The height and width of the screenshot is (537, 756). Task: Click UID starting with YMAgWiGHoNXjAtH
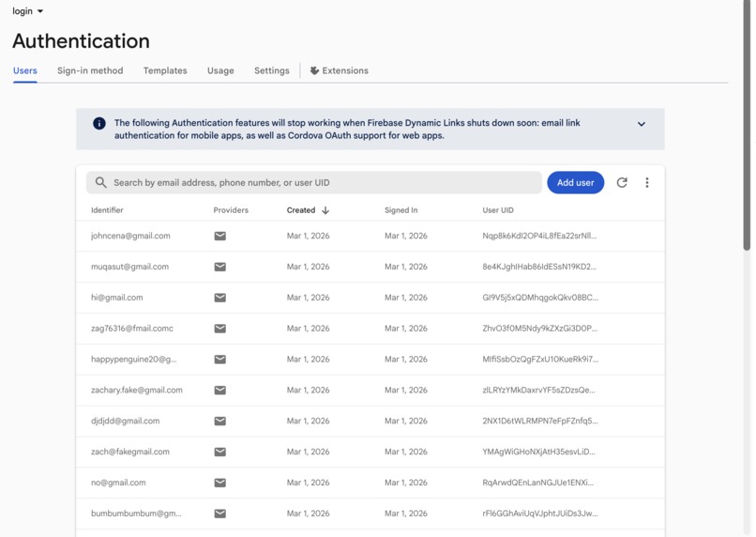539,453
